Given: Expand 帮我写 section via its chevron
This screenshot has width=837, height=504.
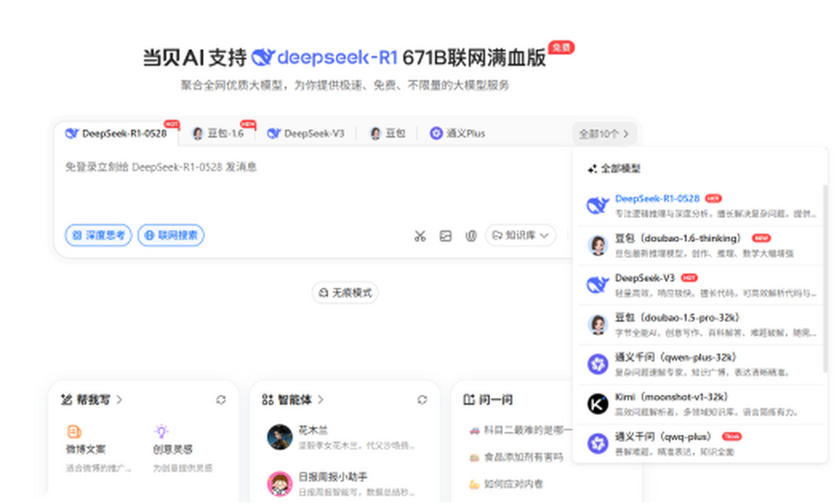Looking at the screenshot, I should (119, 399).
